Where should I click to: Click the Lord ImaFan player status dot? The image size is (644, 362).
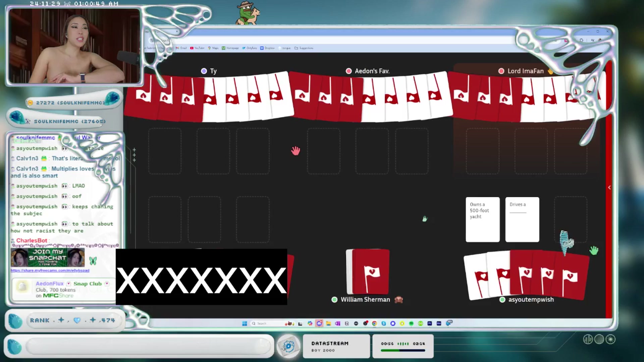click(x=501, y=71)
